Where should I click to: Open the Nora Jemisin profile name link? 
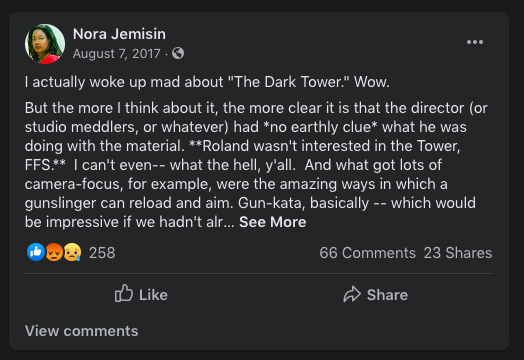pyautogui.click(x=119, y=34)
